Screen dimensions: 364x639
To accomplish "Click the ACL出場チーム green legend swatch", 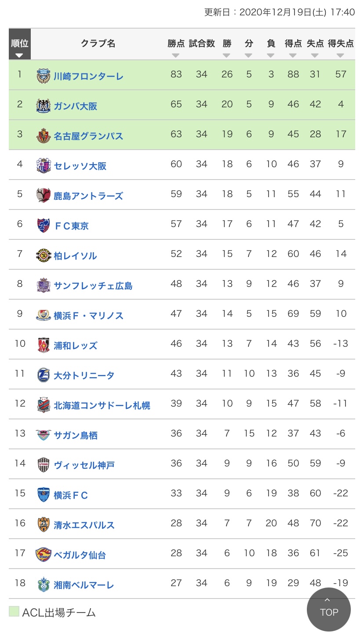I will pos(14,611).
